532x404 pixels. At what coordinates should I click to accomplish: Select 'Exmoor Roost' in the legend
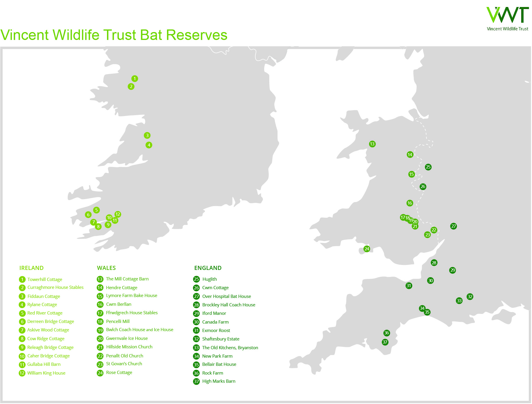click(216, 331)
